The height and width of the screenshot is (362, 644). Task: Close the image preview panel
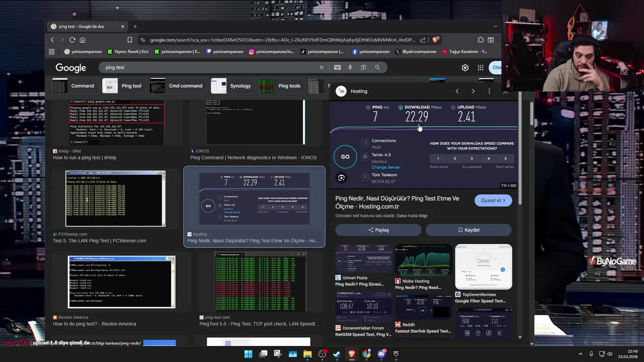pos(505,92)
